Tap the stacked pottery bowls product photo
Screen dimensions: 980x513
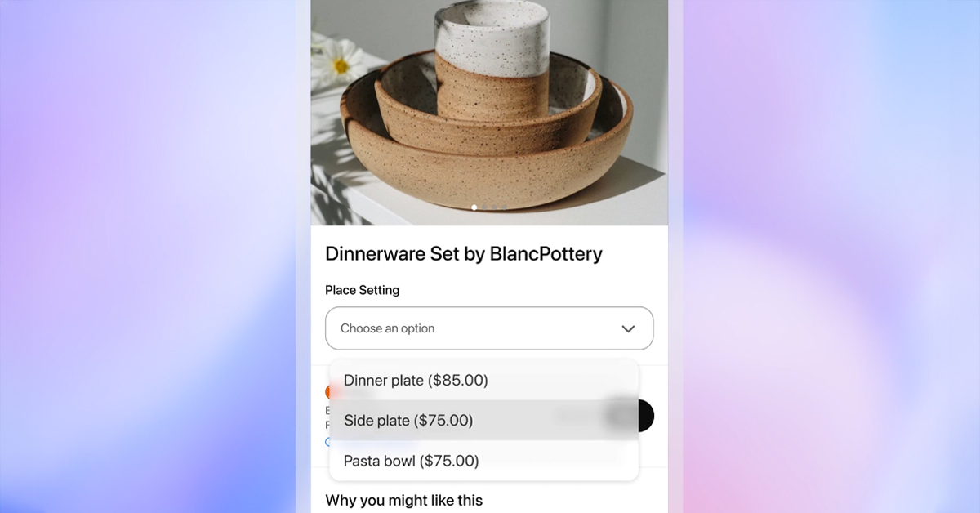tap(489, 112)
